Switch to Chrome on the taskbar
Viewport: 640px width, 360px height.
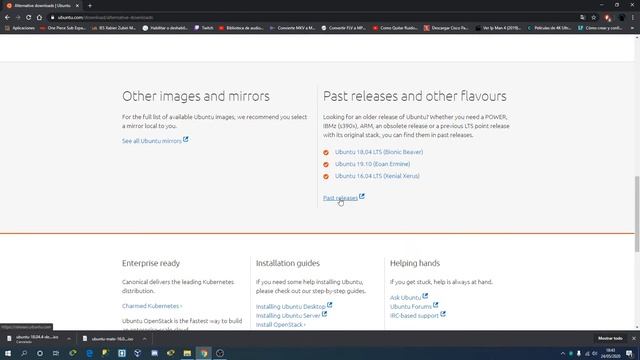(204, 353)
